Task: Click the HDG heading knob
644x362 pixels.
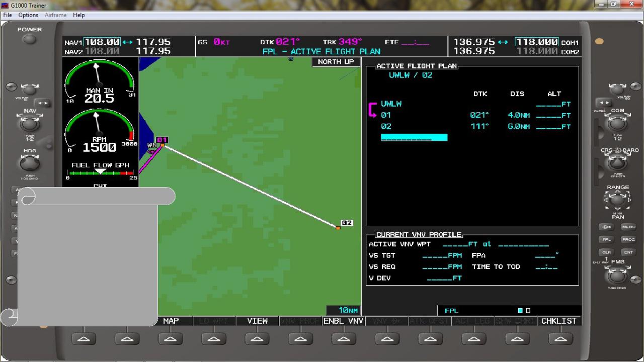Action: [29, 163]
